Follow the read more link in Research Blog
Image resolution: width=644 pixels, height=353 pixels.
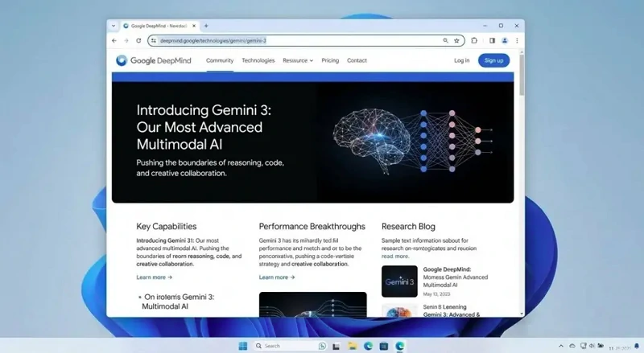click(x=395, y=257)
